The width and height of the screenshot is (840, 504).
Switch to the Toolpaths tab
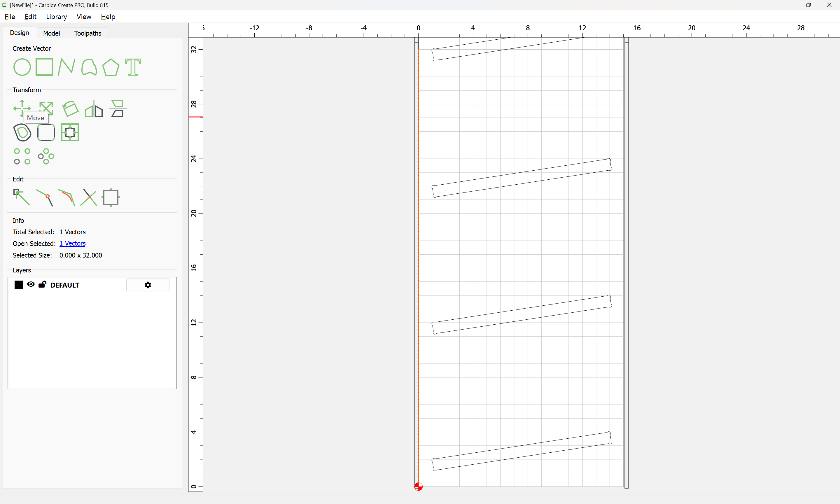pyautogui.click(x=87, y=33)
